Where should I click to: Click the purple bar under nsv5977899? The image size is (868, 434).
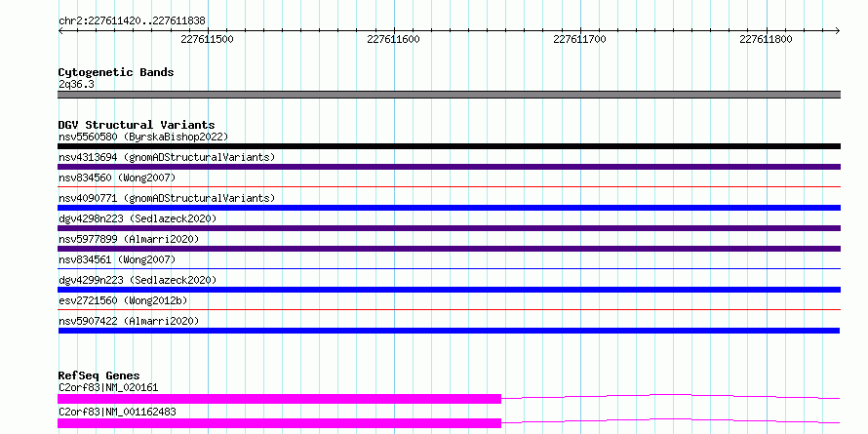[x=449, y=249]
